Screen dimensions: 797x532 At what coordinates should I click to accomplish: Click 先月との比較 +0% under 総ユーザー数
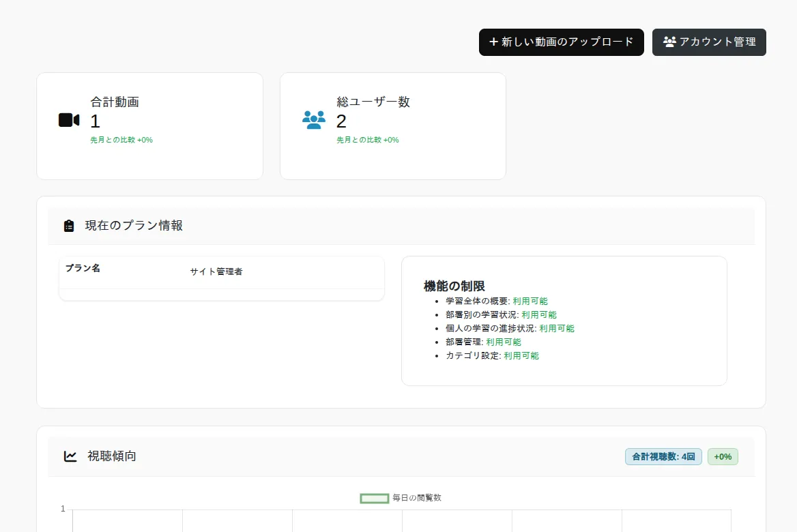click(x=368, y=140)
